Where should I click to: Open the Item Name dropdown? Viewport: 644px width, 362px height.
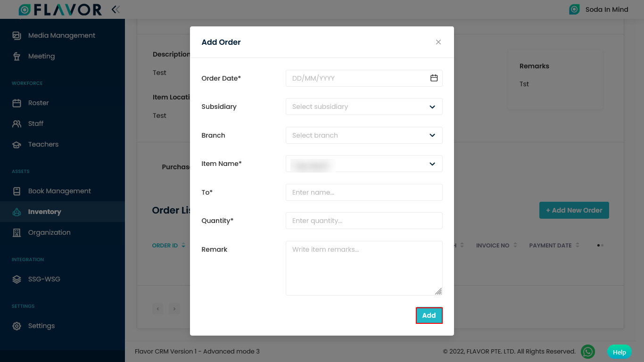click(363, 164)
